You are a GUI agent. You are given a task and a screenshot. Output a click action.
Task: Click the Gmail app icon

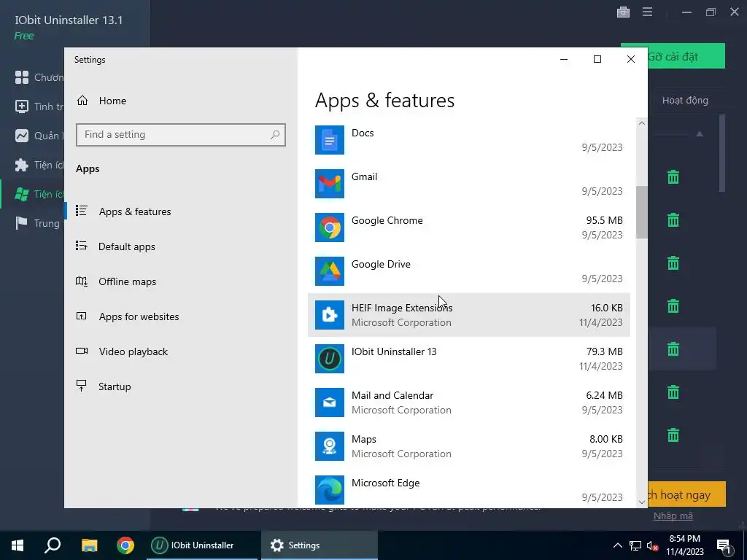click(x=329, y=184)
